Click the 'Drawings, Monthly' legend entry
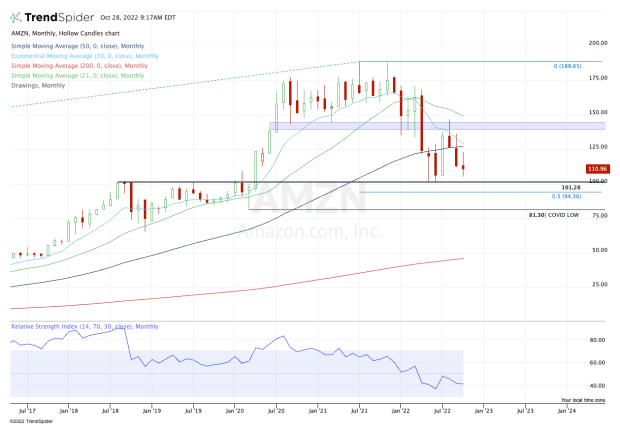 point(38,86)
